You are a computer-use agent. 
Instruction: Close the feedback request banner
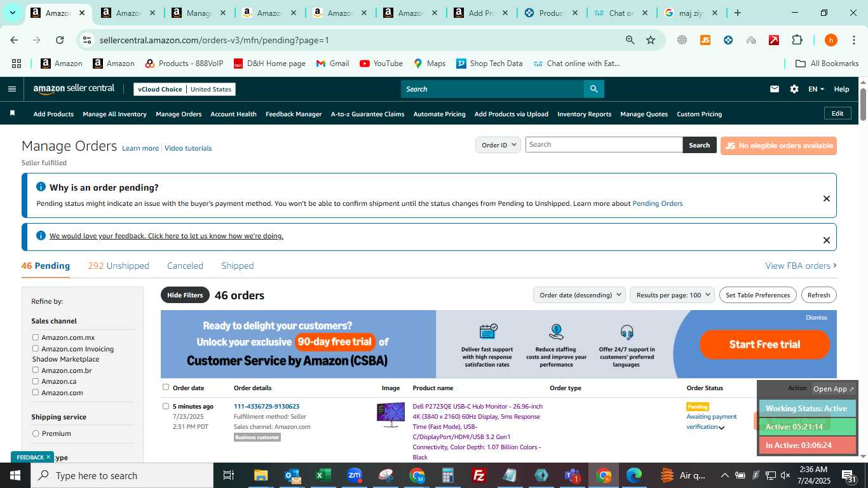[x=826, y=240]
